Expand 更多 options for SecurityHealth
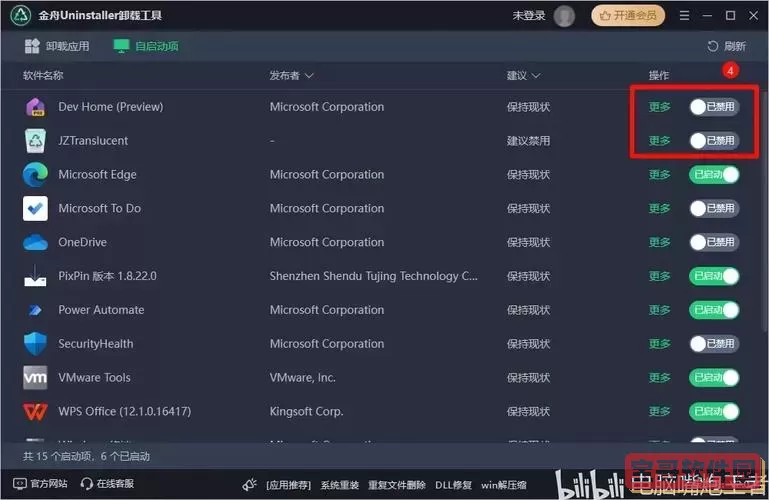The width and height of the screenshot is (769, 500). 660,344
